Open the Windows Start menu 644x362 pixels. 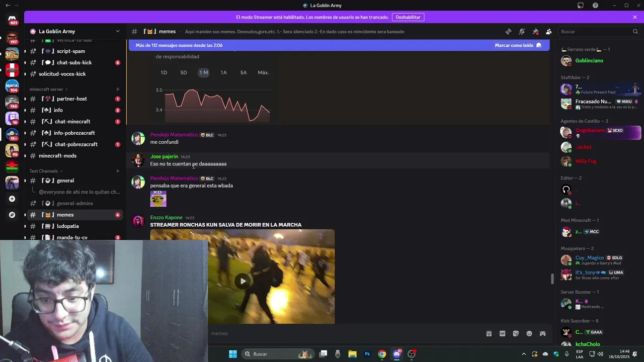(x=233, y=354)
